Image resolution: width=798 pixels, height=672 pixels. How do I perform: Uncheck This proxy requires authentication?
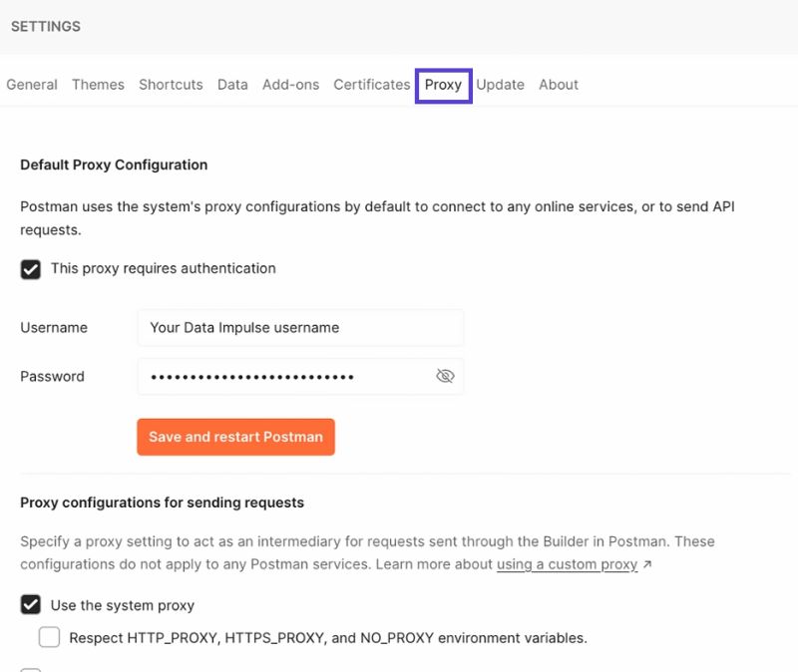(31, 269)
